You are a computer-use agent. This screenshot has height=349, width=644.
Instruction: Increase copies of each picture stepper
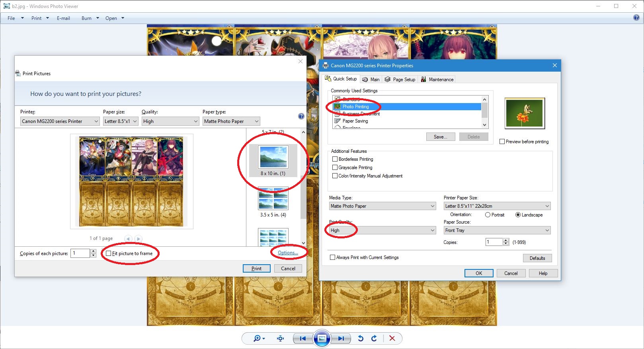point(93,251)
